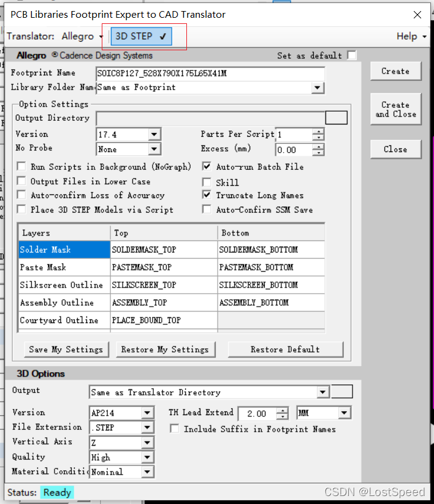
Task: Increase the Excess (mm) value
Action: (318, 147)
